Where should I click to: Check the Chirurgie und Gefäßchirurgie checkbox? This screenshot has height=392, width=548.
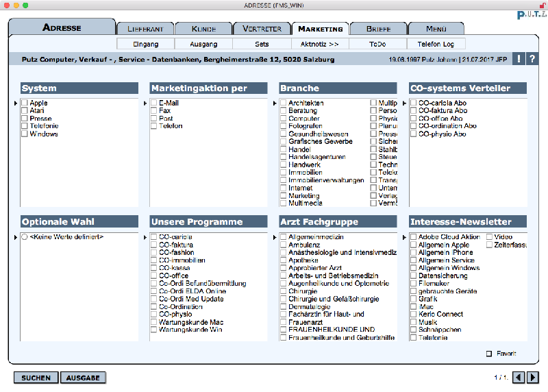(284, 299)
